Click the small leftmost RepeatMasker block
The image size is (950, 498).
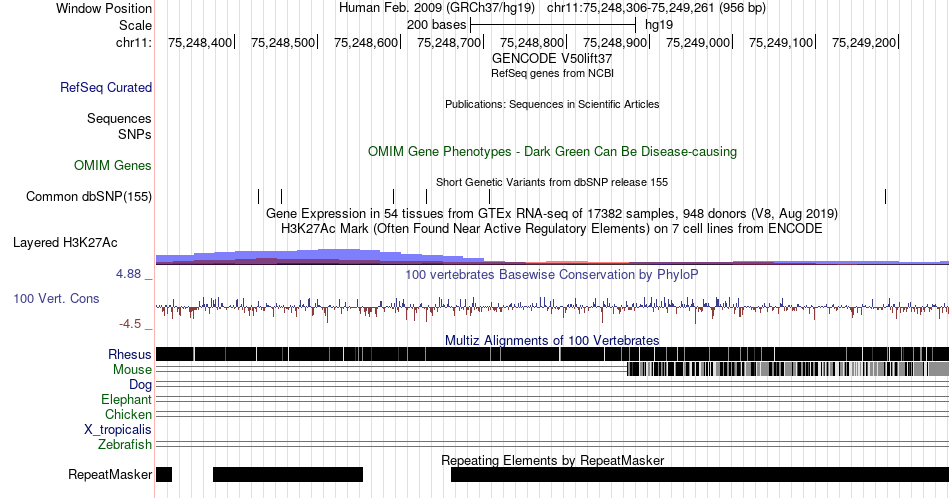tap(164, 474)
